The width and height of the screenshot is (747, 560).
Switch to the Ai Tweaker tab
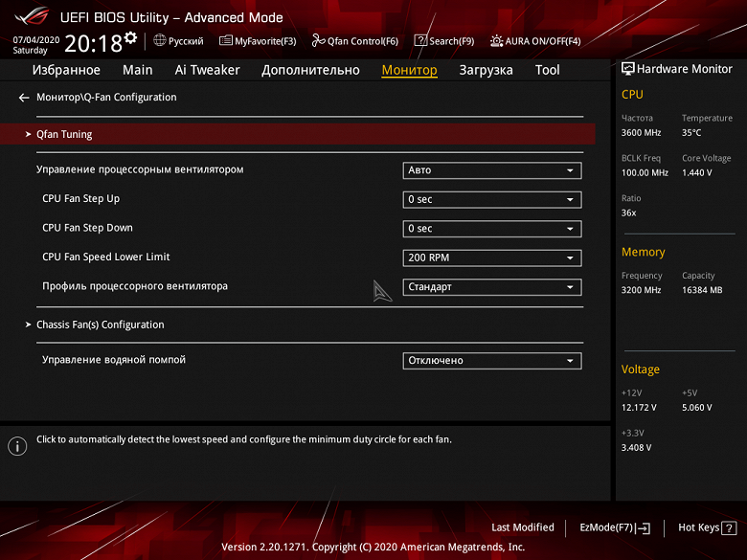pyautogui.click(x=207, y=70)
